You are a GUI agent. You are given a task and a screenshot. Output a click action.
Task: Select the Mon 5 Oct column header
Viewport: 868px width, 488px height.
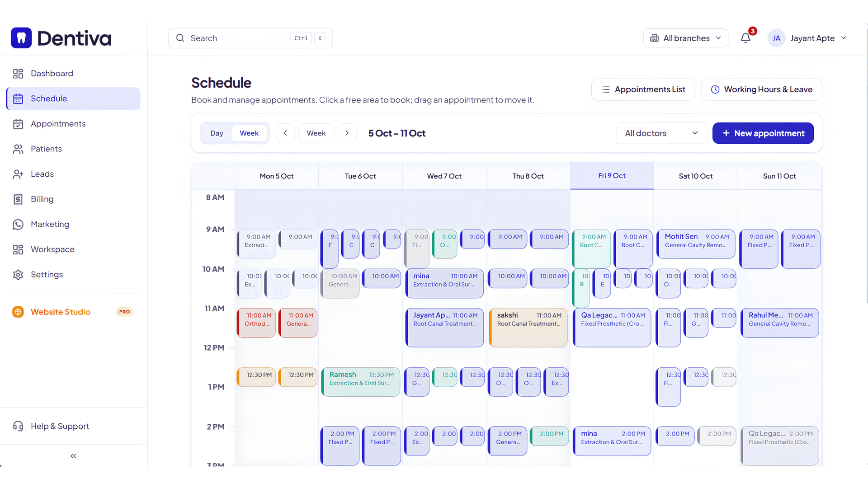pyautogui.click(x=277, y=176)
